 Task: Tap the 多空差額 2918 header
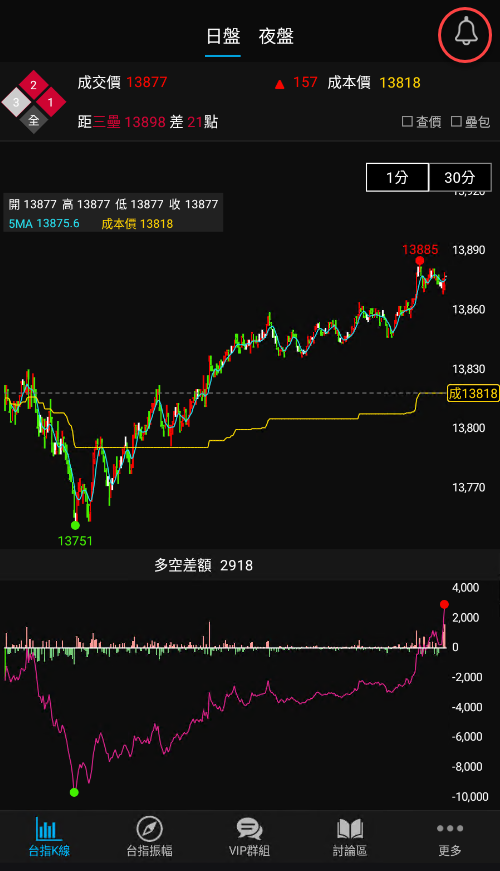(x=203, y=565)
